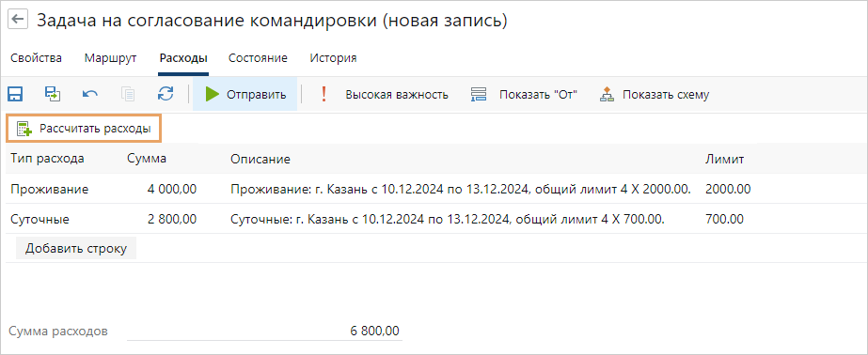Image resolution: width=868 pixels, height=355 pixels.
Task: Click the red exclamation importance icon
Action: 324,94
